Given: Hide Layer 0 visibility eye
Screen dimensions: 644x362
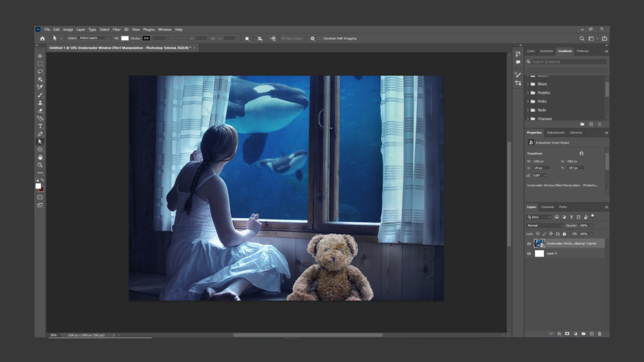Looking at the screenshot, I should (529, 254).
